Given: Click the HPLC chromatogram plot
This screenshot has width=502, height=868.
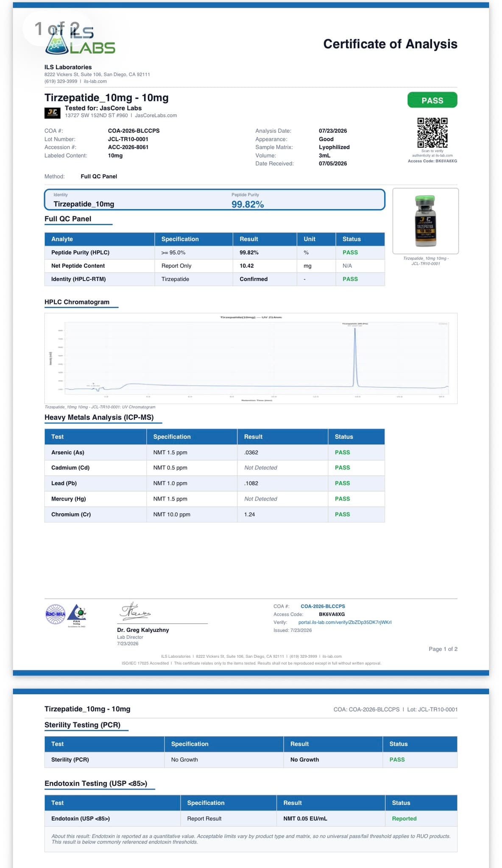Looking at the screenshot, I should [x=251, y=358].
